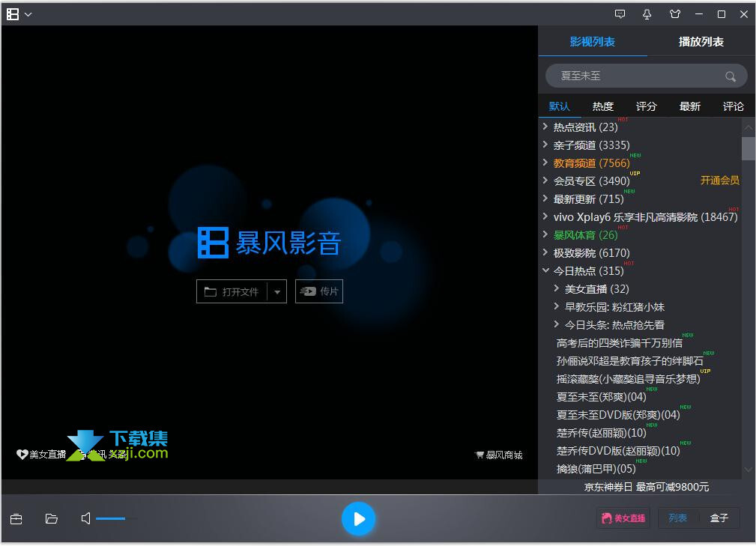Image resolution: width=756 pixels, height=546 pixels.
Task: Open the main menu from Baofeng logo icon
Action: coord(13,14)
